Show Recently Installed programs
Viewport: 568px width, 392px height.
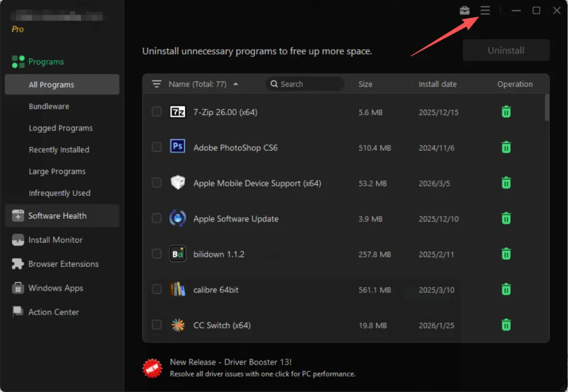coord(59,150)
